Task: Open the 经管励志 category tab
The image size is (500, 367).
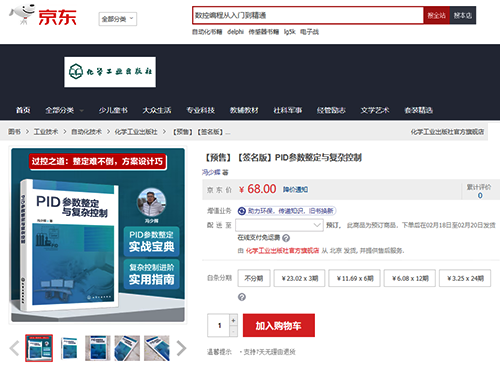Action: click(331, 110)
